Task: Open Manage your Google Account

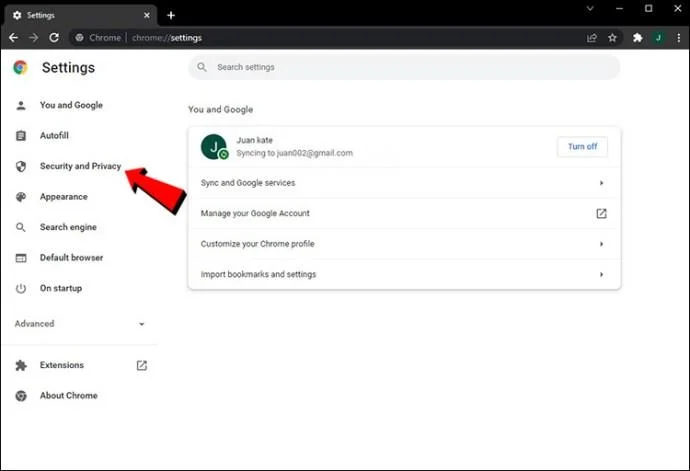Action: point(404,213)
